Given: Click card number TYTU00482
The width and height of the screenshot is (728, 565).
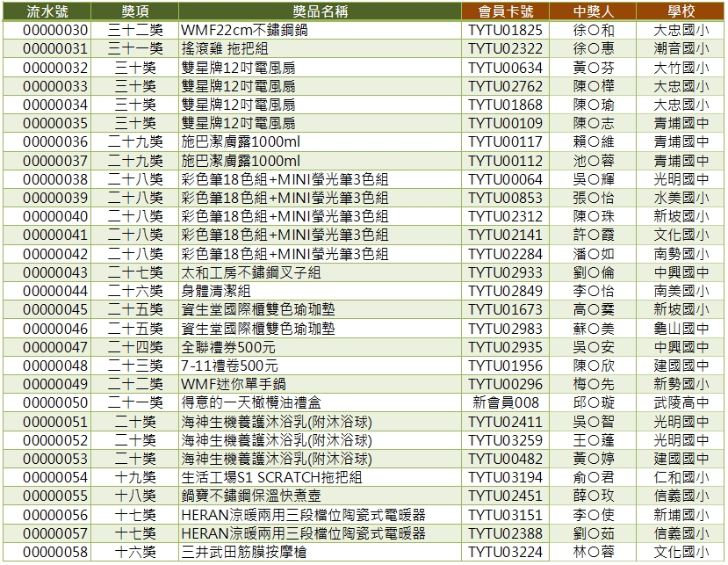Looking at the screenshot, I should pos(505,459).
